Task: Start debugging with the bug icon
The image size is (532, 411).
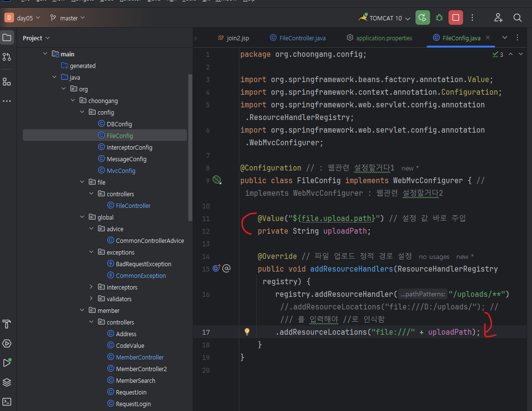Action: pos(439,18)
